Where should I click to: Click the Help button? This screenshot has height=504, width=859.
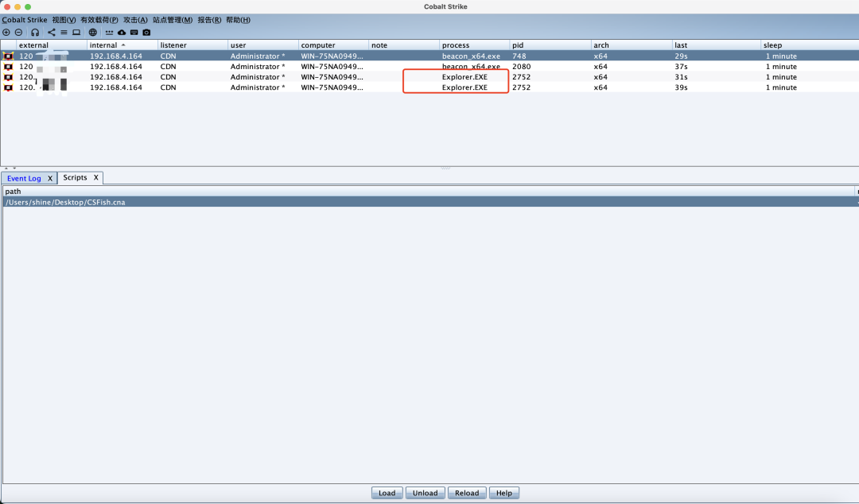point(504,493)
